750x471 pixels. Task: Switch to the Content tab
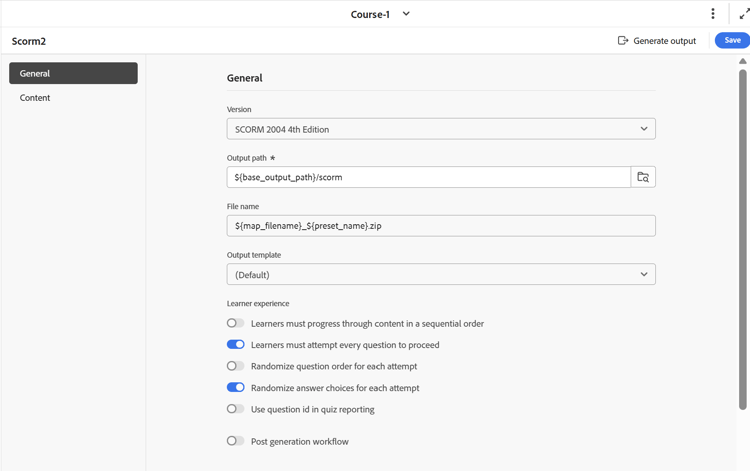tap(35, 98)
